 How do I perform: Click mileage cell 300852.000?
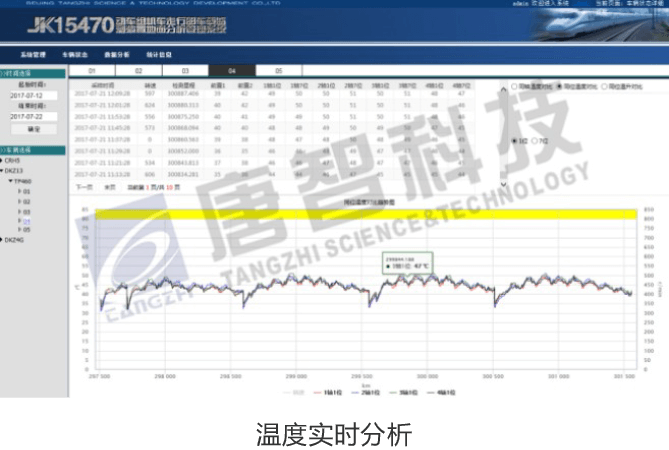183,151
